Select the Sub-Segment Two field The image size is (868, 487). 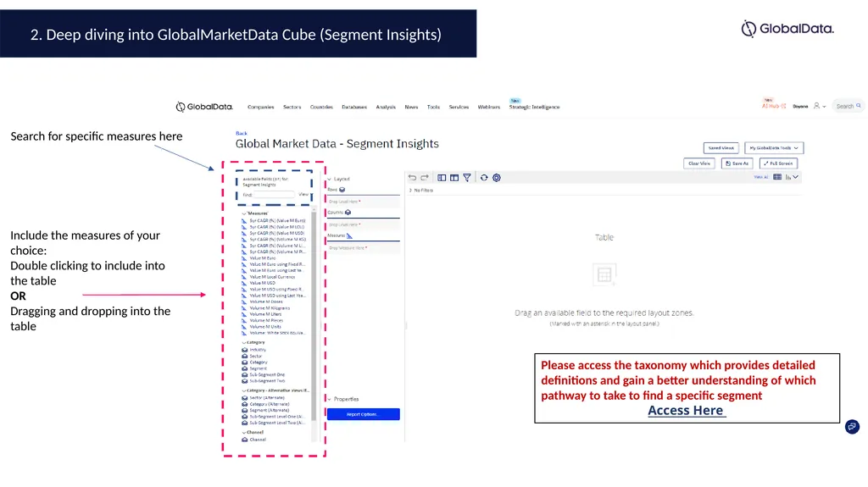click(x=267, y=381)
